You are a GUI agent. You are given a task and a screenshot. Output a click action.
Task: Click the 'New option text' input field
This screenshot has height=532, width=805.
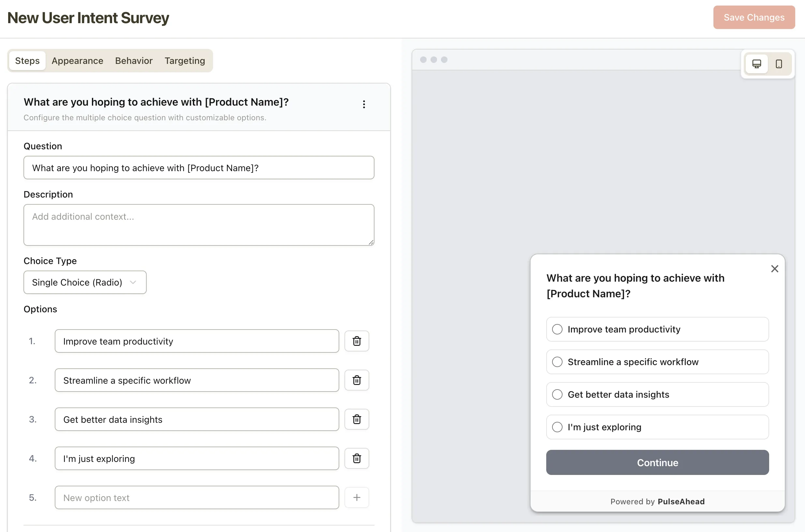tap(197, 497)
